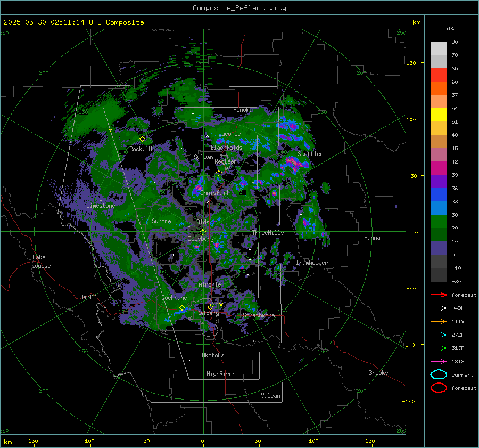Click the Sylvan label

coord(203,157)
